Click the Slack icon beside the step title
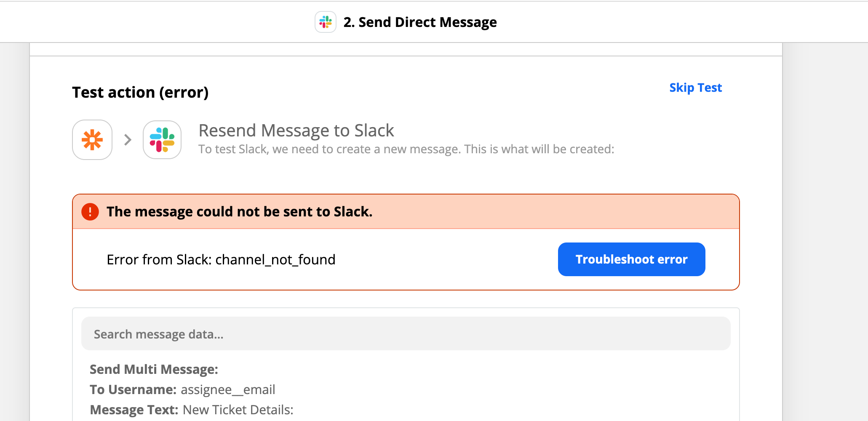868x421 pixels. click(x=326, y=22)
